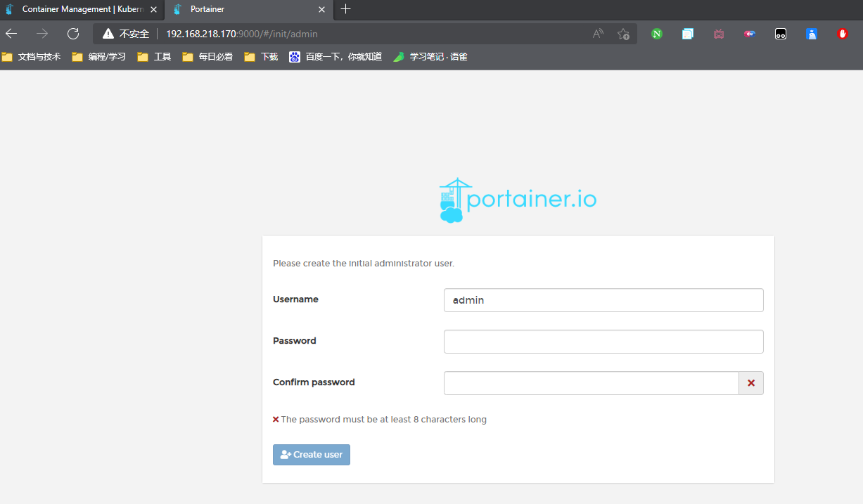Focus the Confirm password field
863x504 pixels.
[x=592, y=383]
